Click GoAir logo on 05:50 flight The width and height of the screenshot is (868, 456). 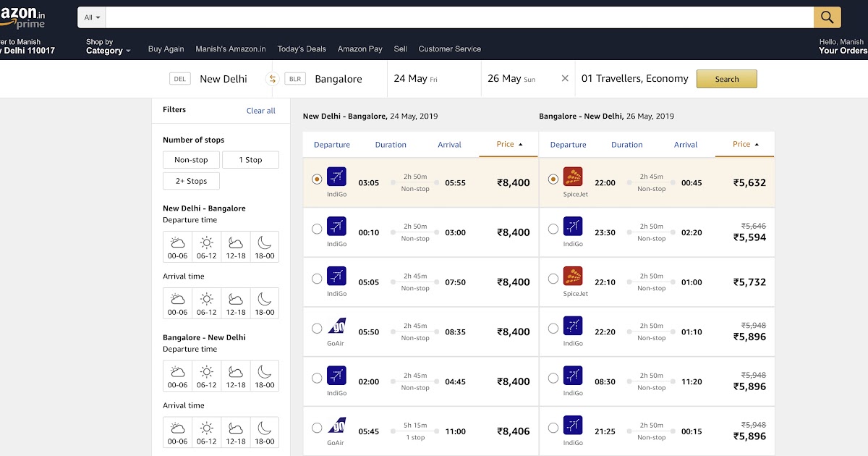click(x=336, y=326)
